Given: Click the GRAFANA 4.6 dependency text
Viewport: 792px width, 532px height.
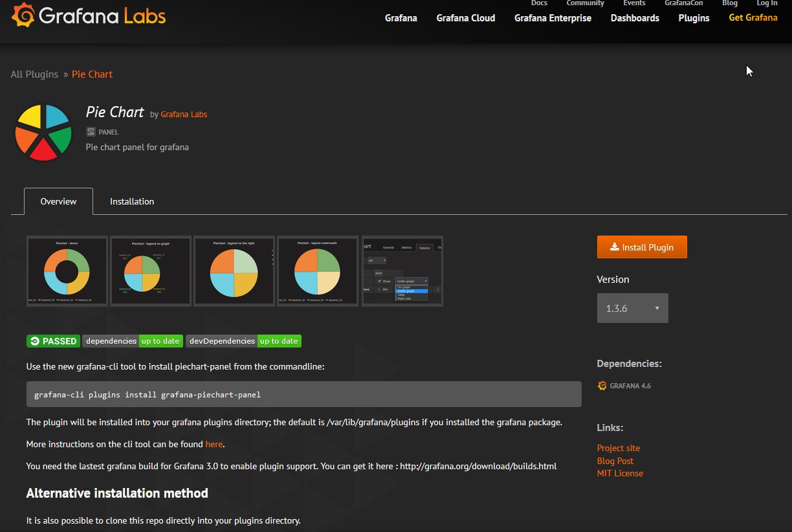Looking at the screenshot, I should coord(630,386).
